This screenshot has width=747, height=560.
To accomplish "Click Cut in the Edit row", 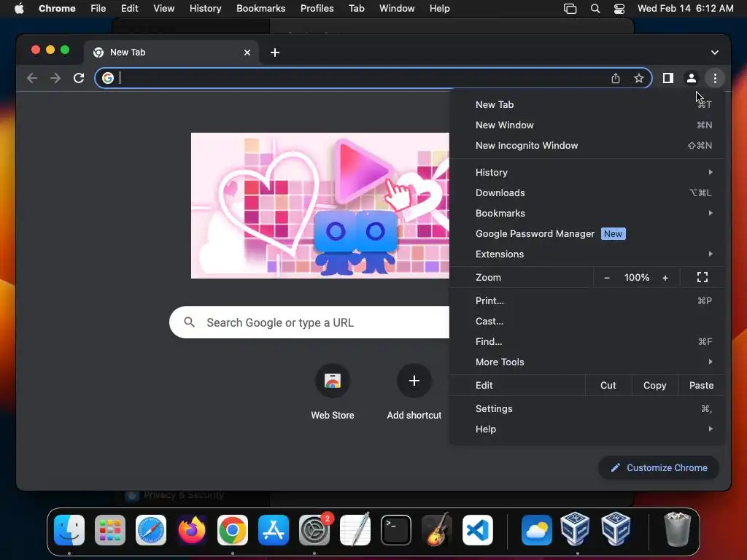I will pos(608,385).
